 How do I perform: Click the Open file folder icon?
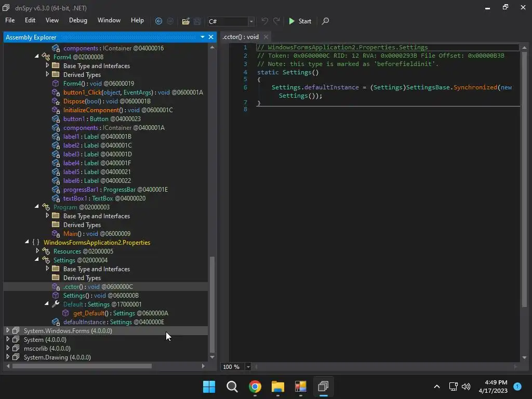point(185,21)
